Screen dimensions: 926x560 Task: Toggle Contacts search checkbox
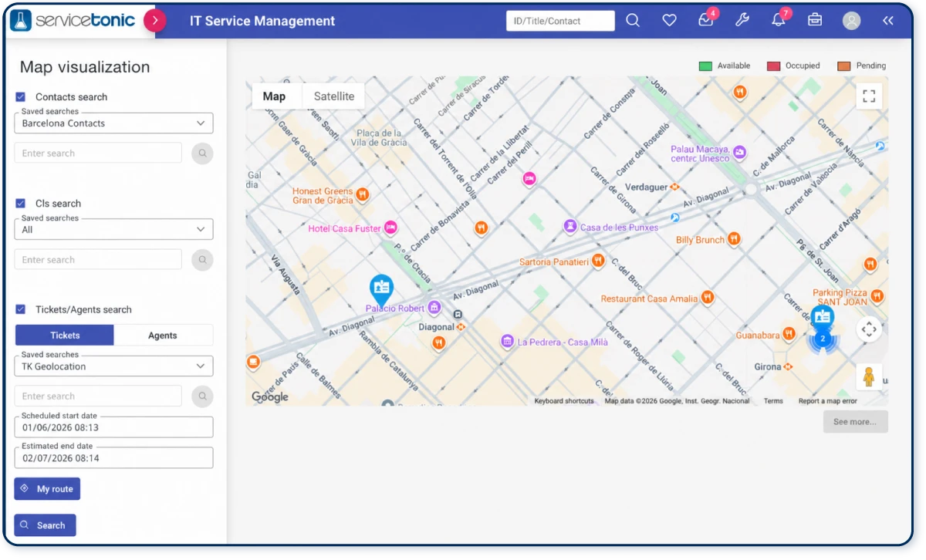[x=21, y=96]
